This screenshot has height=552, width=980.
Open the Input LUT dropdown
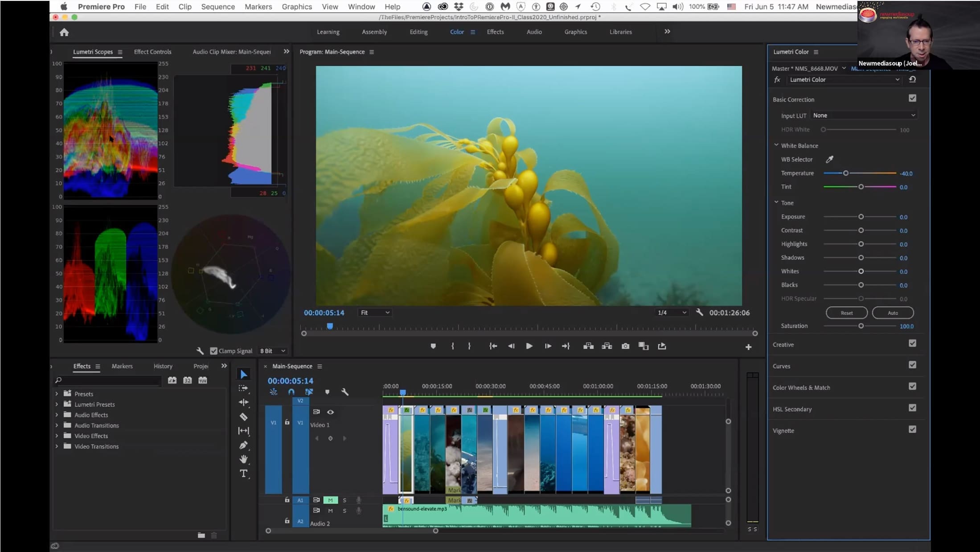(x=864, y=115)
